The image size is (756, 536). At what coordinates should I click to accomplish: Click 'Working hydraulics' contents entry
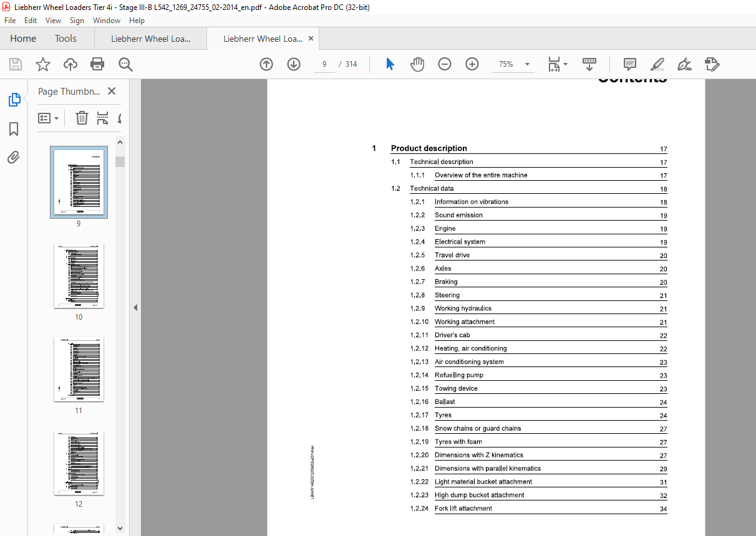tap(463, 309)
